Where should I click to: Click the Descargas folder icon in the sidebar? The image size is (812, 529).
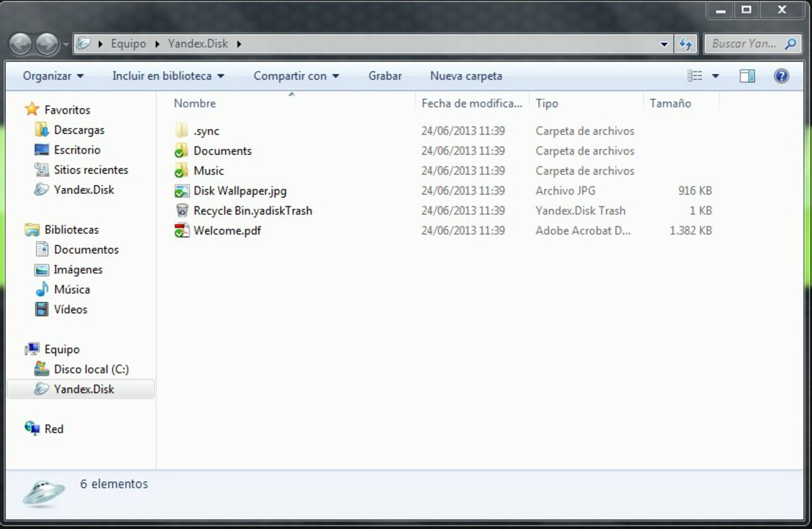click(x=42, y=130)
